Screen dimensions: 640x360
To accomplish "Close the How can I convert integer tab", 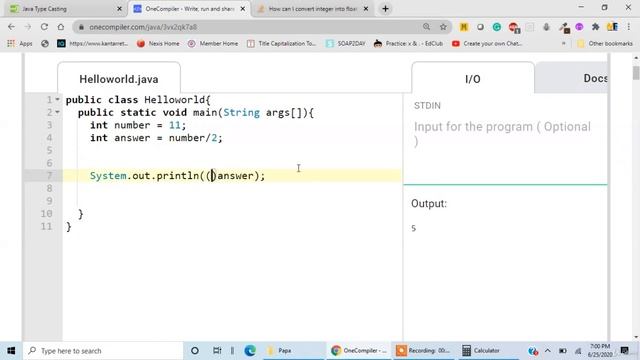I will pyautogui.click(x=366, y=9).
